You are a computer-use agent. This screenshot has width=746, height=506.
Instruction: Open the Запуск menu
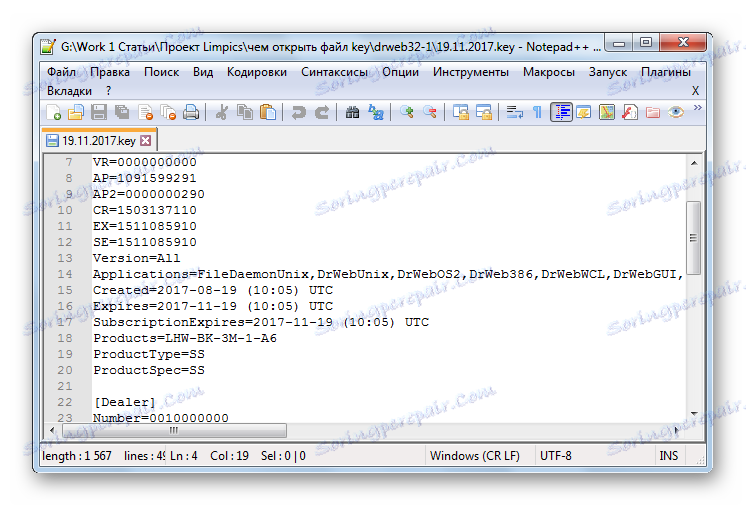click(608, 72)
